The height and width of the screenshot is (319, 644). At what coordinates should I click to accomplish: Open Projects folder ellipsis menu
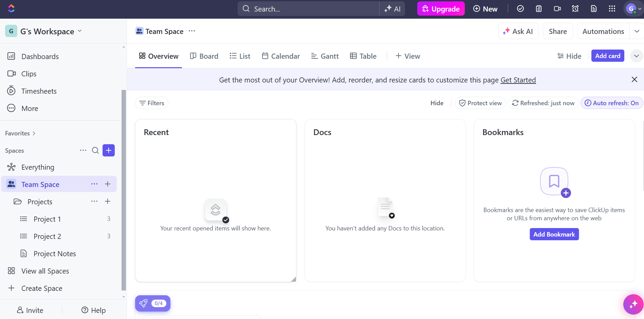pyautogui.click(x=94, y=201)
